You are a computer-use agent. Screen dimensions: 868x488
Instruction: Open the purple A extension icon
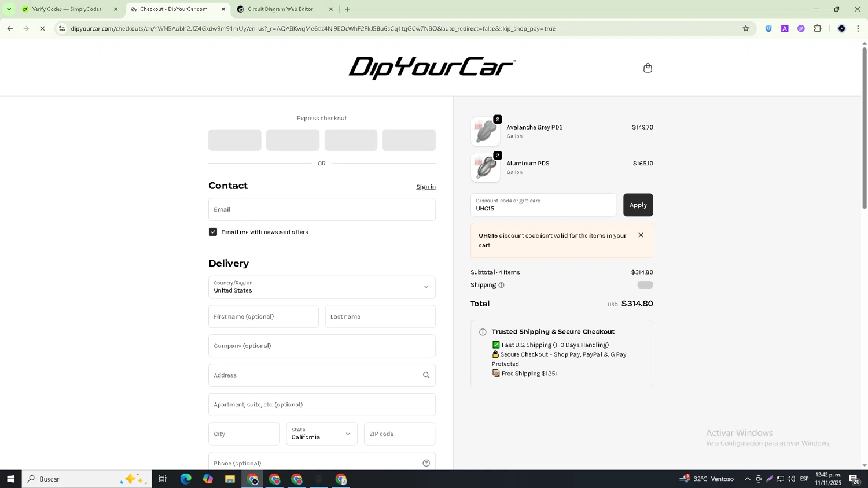785,28
